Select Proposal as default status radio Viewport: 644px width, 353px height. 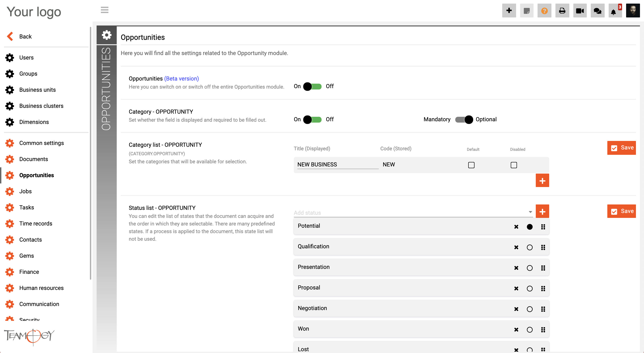530,289
